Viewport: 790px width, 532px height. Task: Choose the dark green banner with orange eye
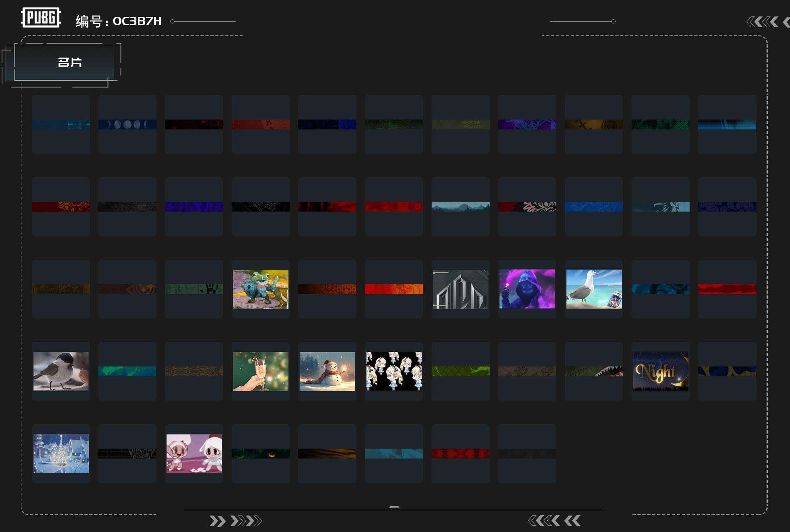tap(260, 453)
